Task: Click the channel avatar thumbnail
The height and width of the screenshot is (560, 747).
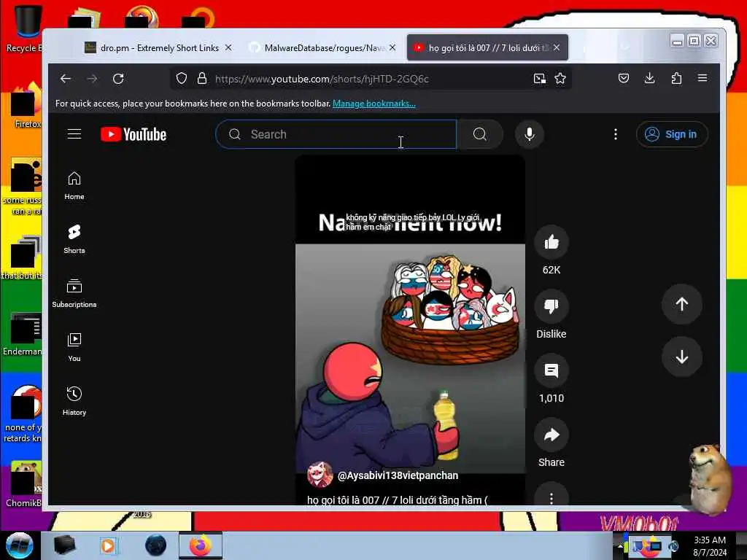Action: coord(320,475)
